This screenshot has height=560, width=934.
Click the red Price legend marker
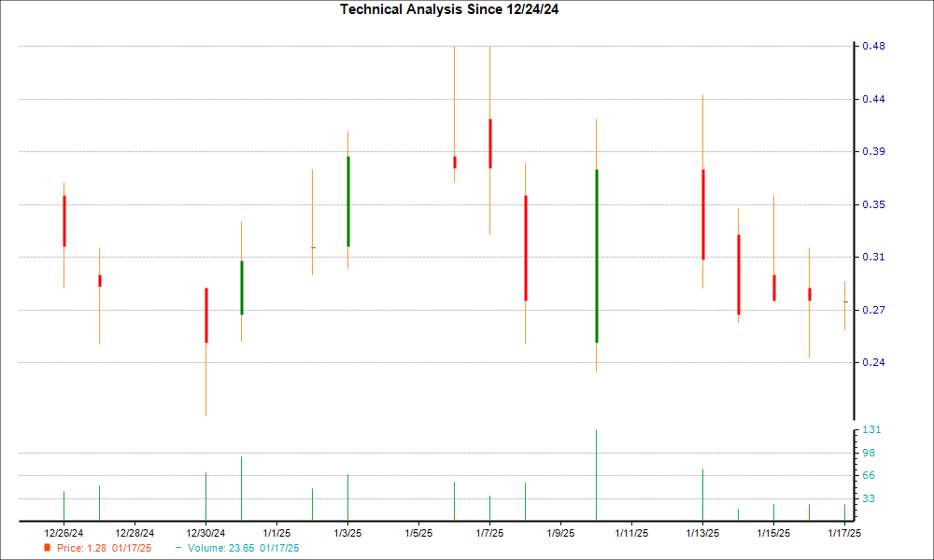47,548
